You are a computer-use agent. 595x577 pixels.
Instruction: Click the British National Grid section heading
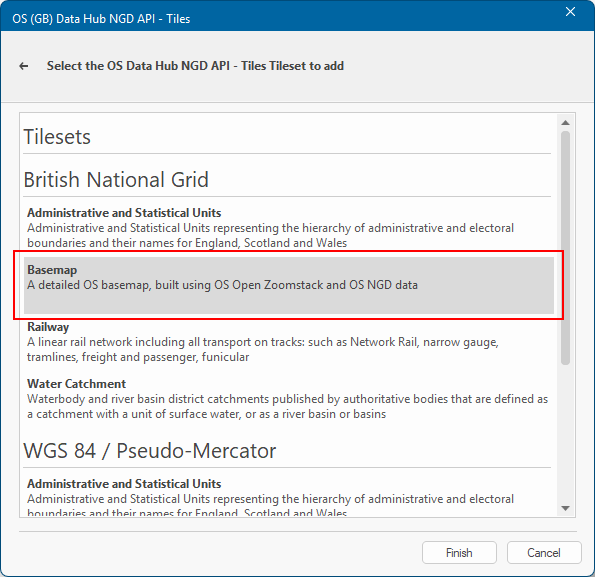click(116, 180)
